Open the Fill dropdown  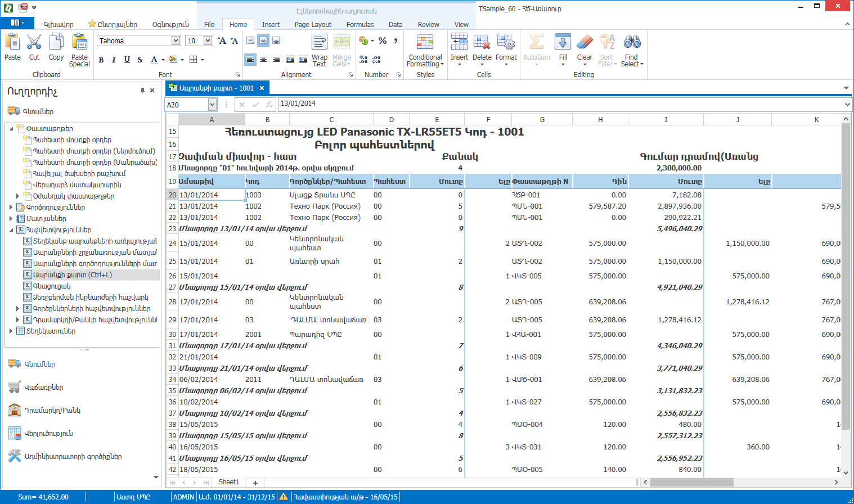point(563,50)
